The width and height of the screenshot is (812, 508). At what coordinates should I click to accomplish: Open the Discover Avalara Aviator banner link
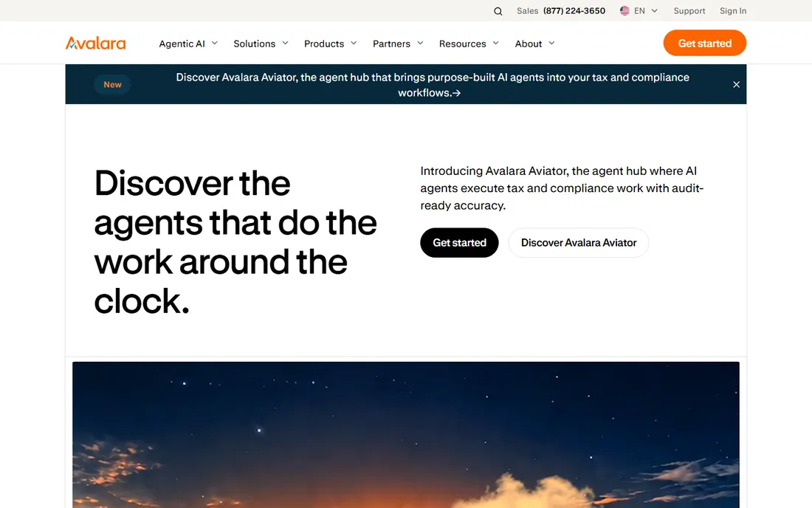pos(433,85)
